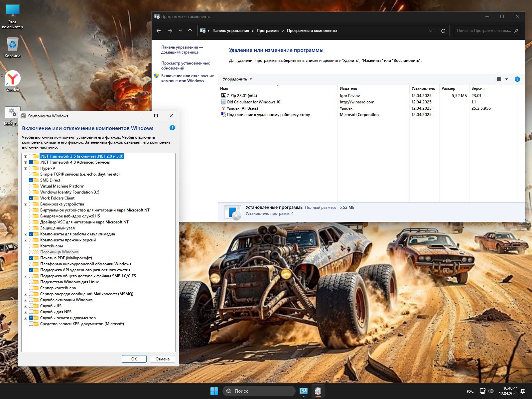Click the Back navigation arrow

tap(159, 31)
